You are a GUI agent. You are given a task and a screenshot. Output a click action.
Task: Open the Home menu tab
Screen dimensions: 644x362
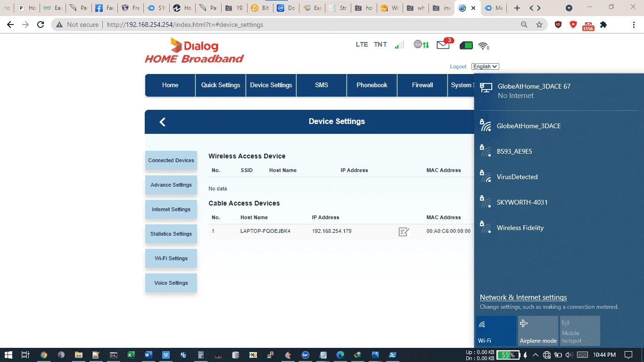click(x=170, y=85)
